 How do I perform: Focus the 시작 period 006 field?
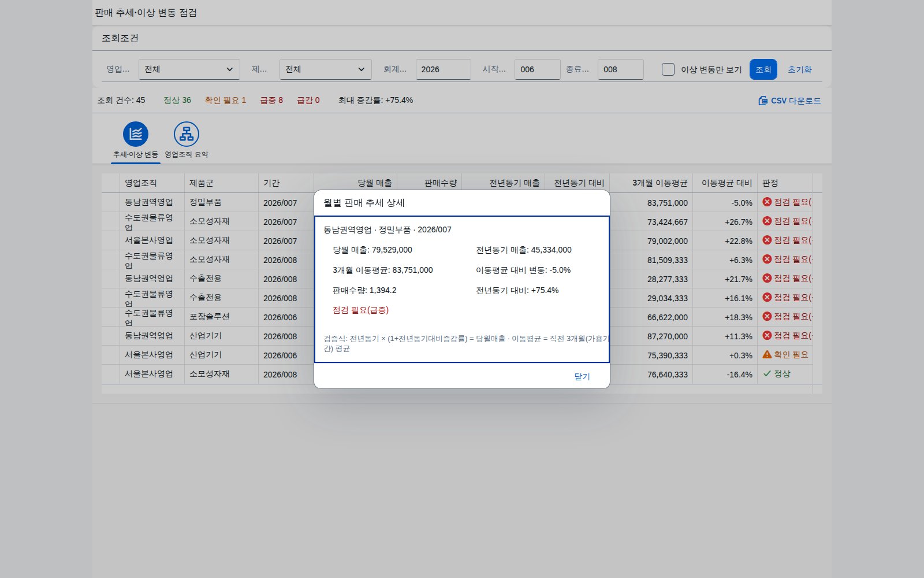click(538, 69)
